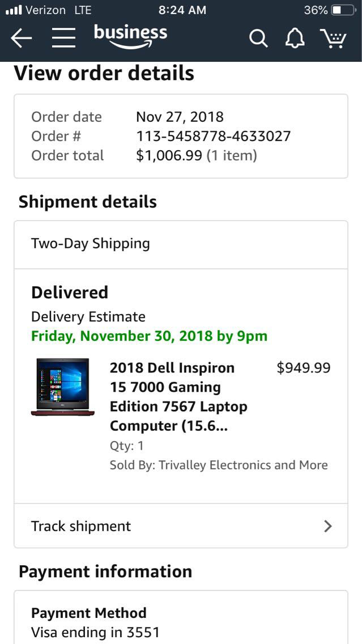
Task: Tap the battery status icon
Action: 343,10
